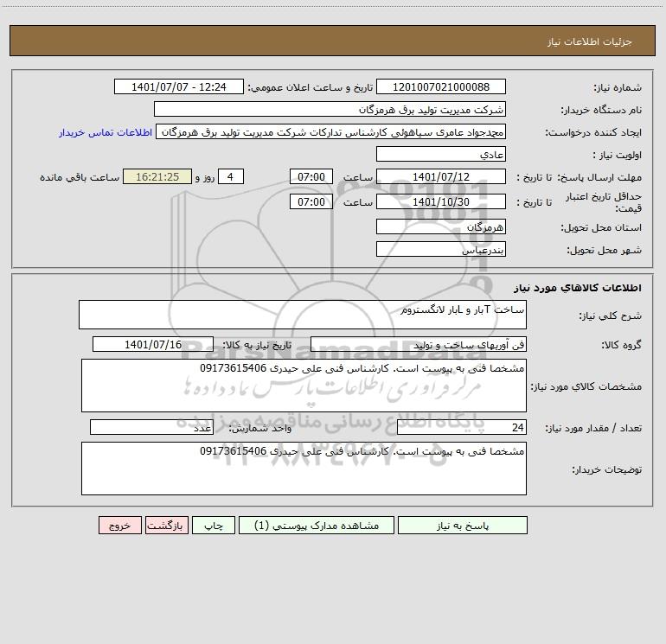
Task: Open 'اطلاعات تماس خریدار' link
Action: [106, 132]
